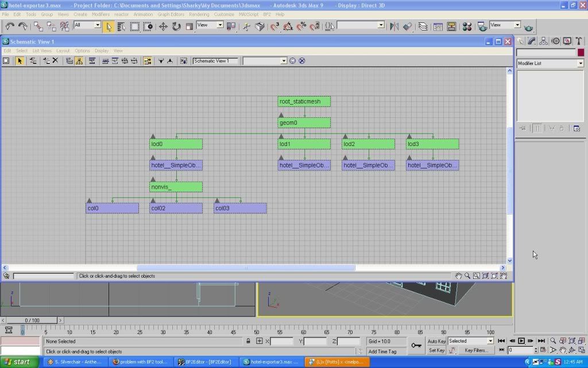Select the root_staticmesh node
The height and width of the screenshot is (368, 588).
pos(304,102)
